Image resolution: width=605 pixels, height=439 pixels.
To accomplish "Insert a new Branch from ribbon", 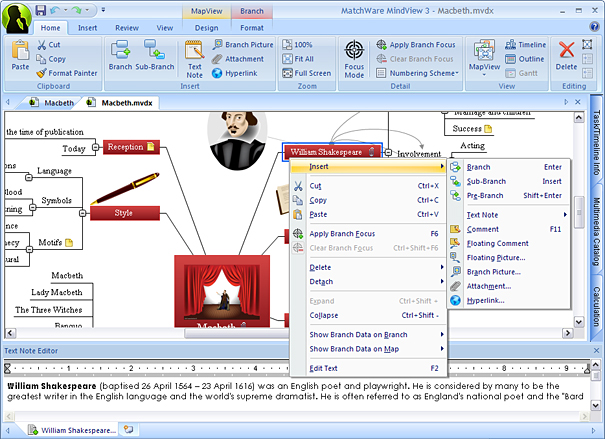I will point(120,55).
